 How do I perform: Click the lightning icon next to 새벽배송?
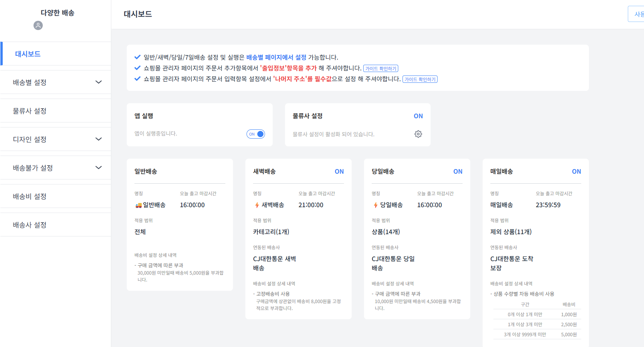[x=257, y=205]
